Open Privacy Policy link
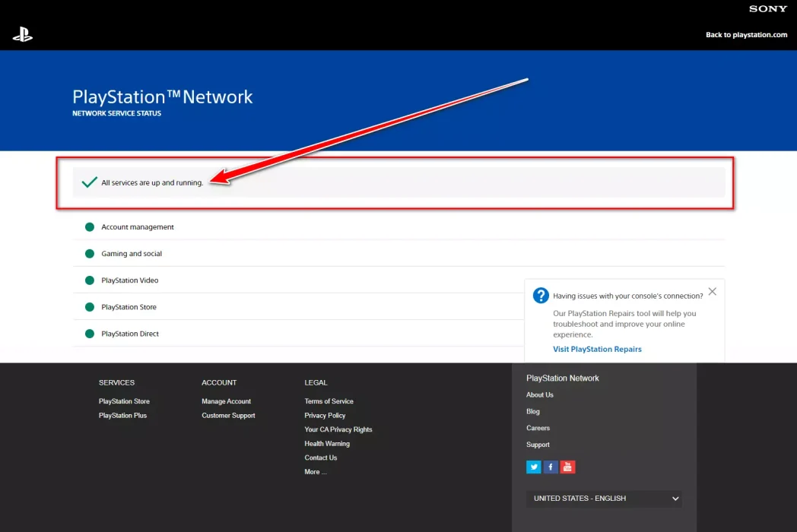Viewport: 797px width, 532px height. tap(325, 415)
